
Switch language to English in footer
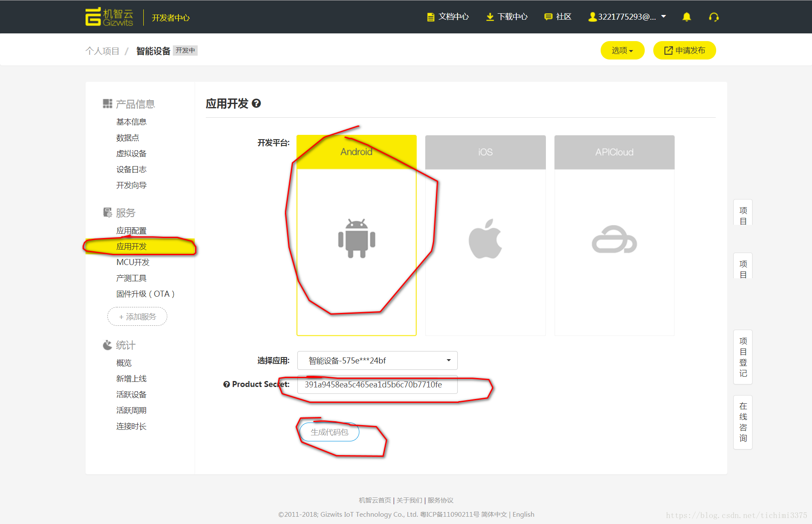coord(523,514)
